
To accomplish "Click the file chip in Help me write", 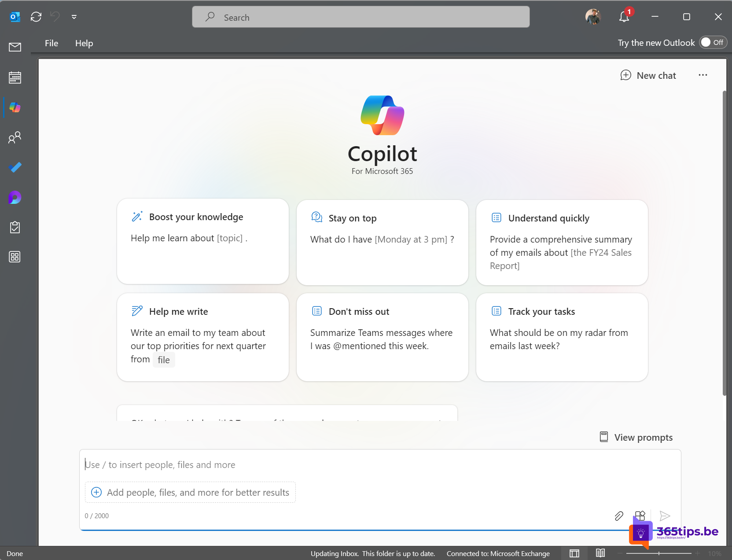I will point(164,360).
